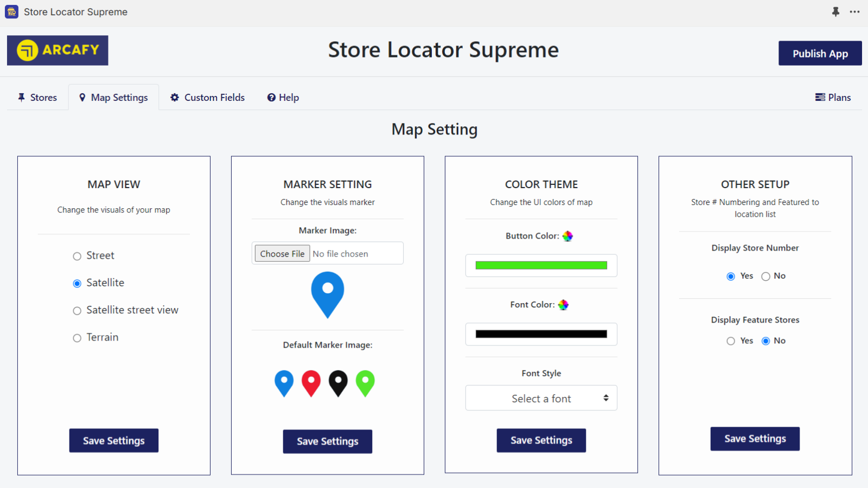
Task: Open the Custom Fields tab
Action: (207, 98)
